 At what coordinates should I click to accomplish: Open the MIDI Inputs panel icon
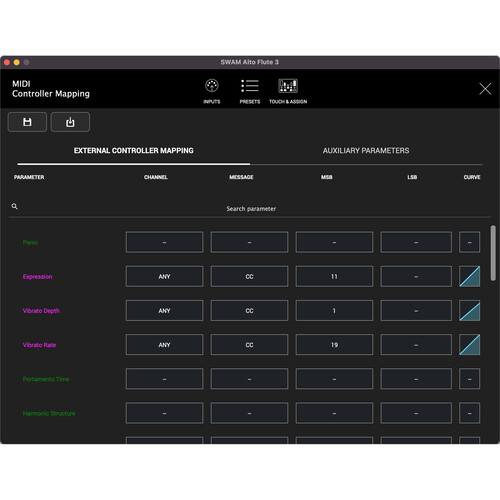point(212,86)
